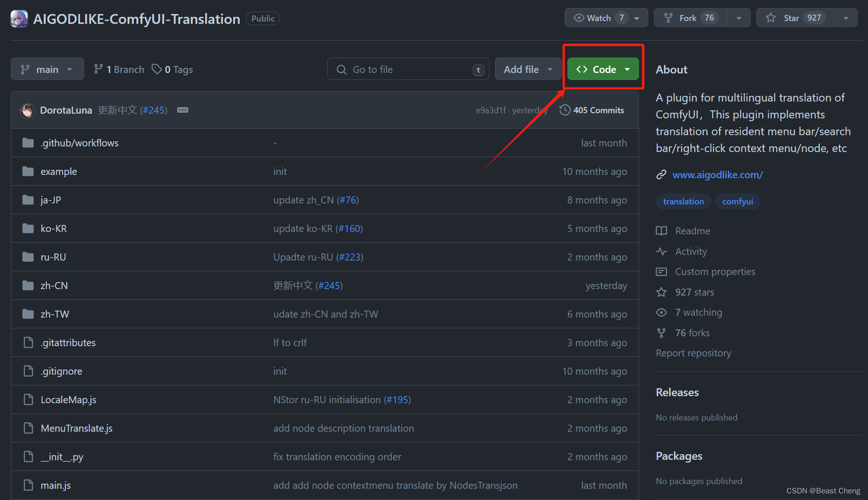Open the green Code dropdown button
The image size is (868, 500).
click(x=603, y=69)
